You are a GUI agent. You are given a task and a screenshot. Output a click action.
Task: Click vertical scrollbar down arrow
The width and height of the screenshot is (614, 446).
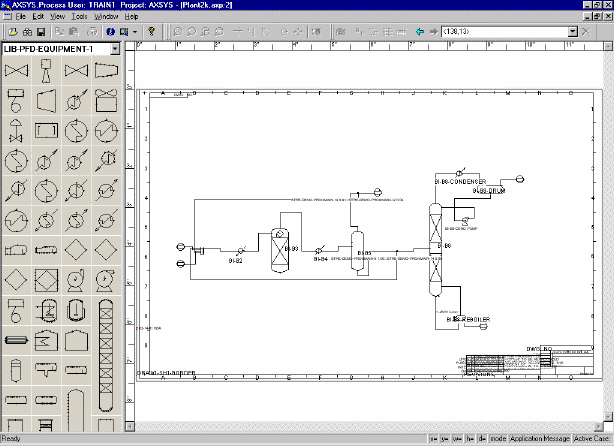point(608,416)
